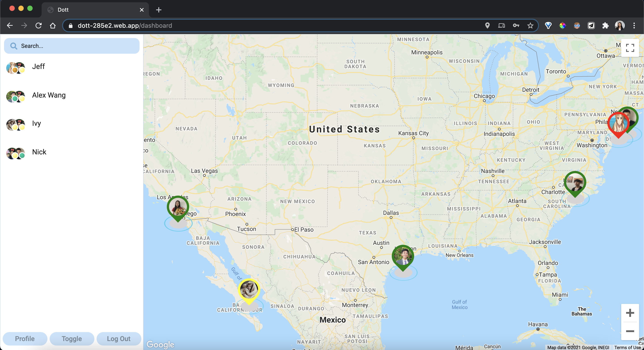This screenshot has height=350, width=644.
Task: Open the Chrome three-dot menu
Action: (634, 26)
